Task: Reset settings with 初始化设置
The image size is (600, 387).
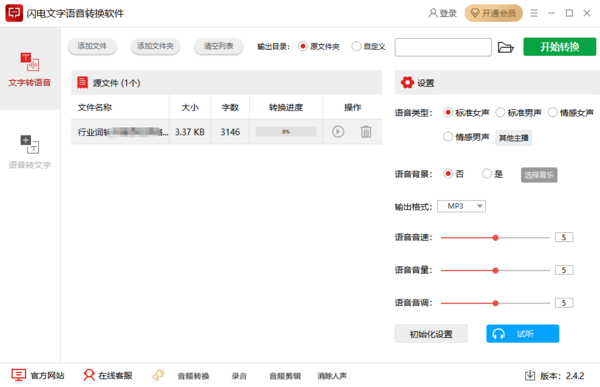Action: tap(431, 334)
